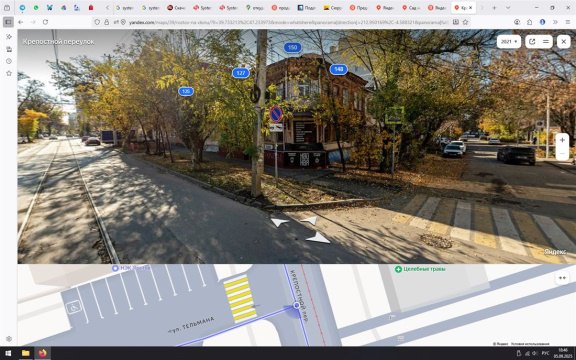Viewport: 576px width, 360px height.
Task: Click the first pinned blue circle tab
Action: coord(22,7)
